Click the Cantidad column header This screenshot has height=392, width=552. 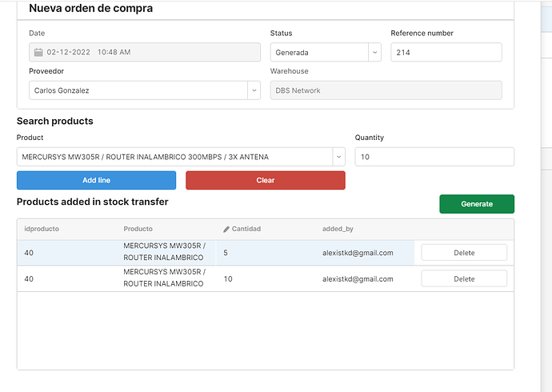246,229
